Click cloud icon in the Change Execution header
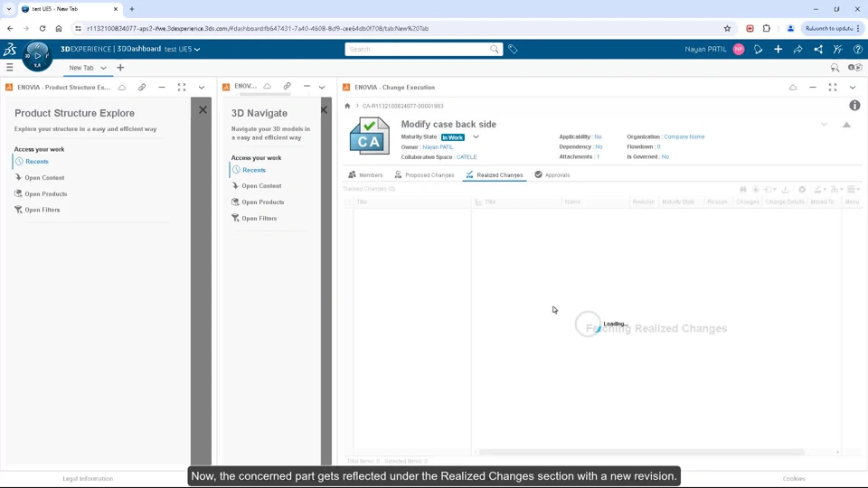 point(793,88)
